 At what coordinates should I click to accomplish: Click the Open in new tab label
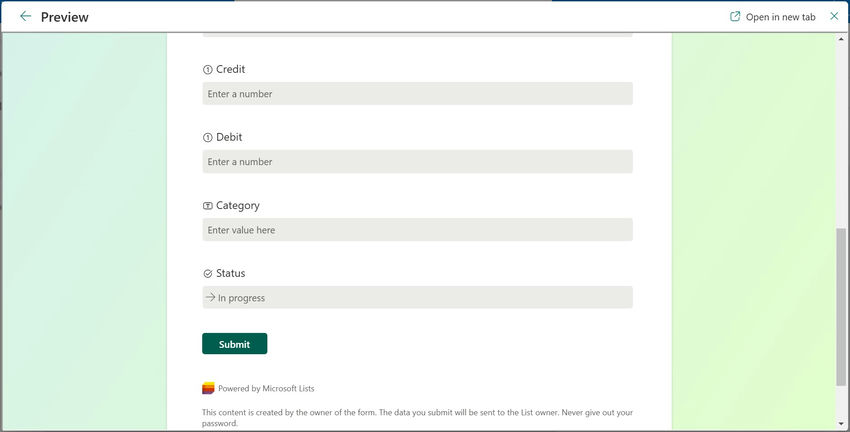pyautogui.click(x=780, y=17)
